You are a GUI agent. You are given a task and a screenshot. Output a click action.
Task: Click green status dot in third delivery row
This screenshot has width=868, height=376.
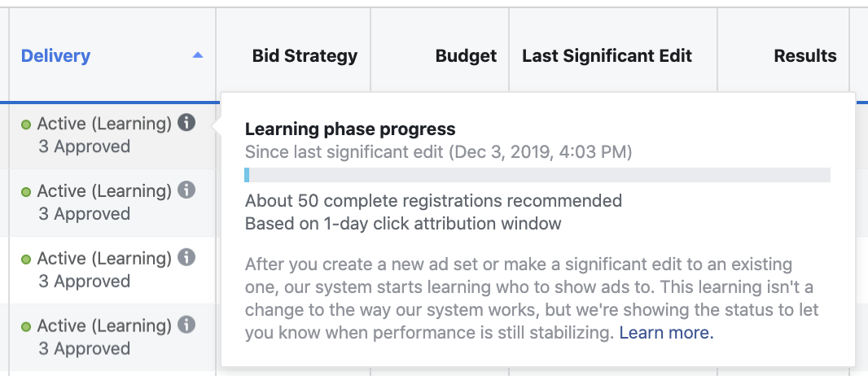[25, 260]
